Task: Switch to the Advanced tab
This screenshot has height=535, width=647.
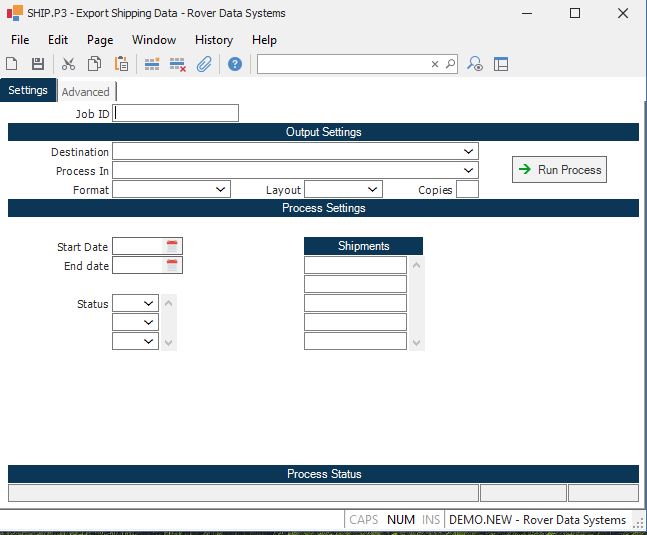Action: coord(85,92)
